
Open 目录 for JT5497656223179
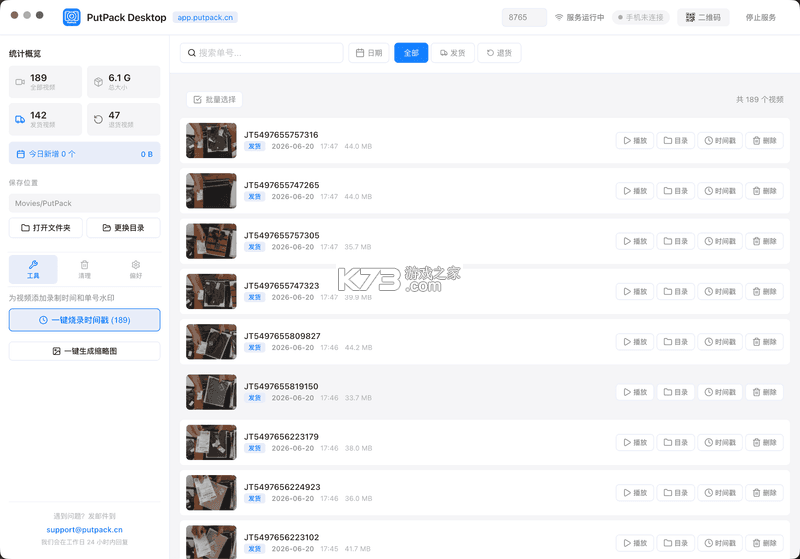(x=676, y=442)
